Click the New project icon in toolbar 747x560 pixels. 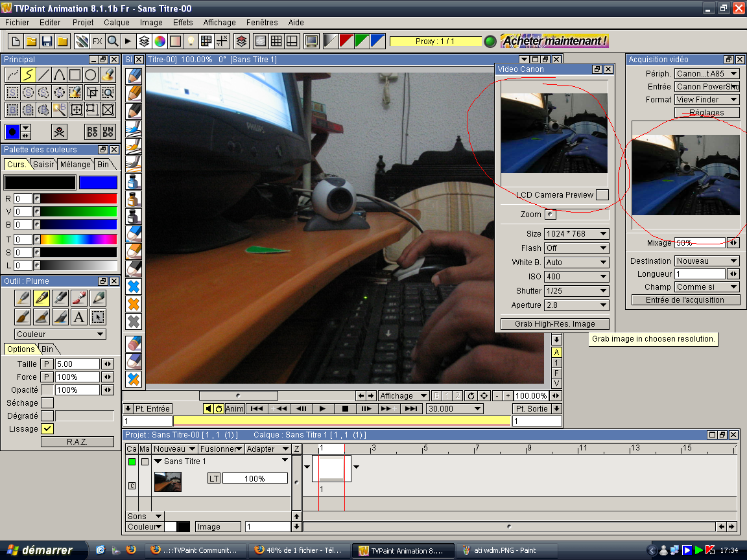point(16,41)
